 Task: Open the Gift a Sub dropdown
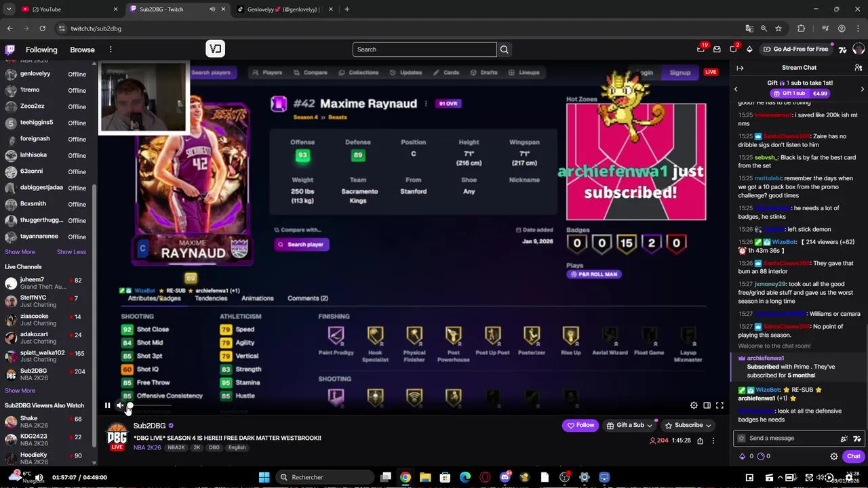[630, 426]
